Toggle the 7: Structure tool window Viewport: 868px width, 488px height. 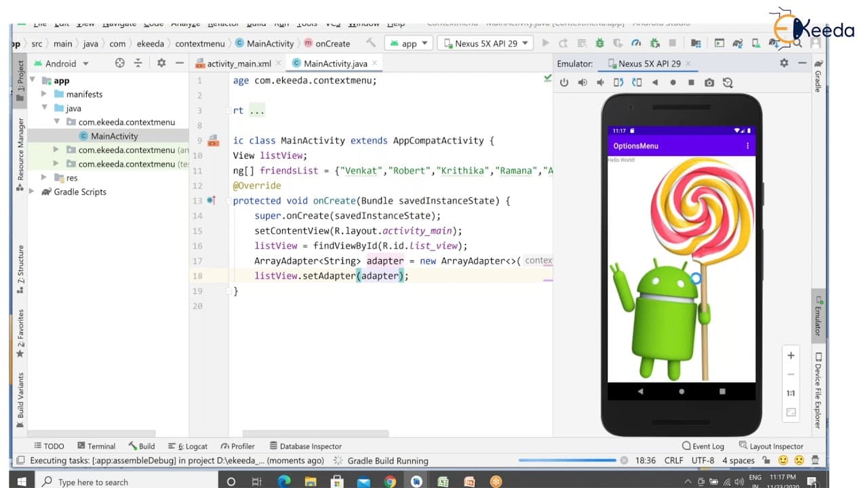click(20, 269)
